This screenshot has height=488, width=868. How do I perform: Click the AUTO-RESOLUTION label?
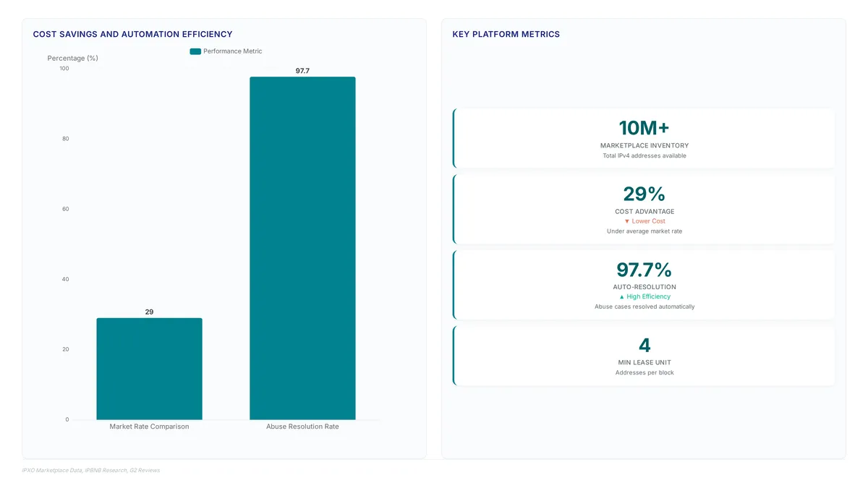tap(644, 287)
